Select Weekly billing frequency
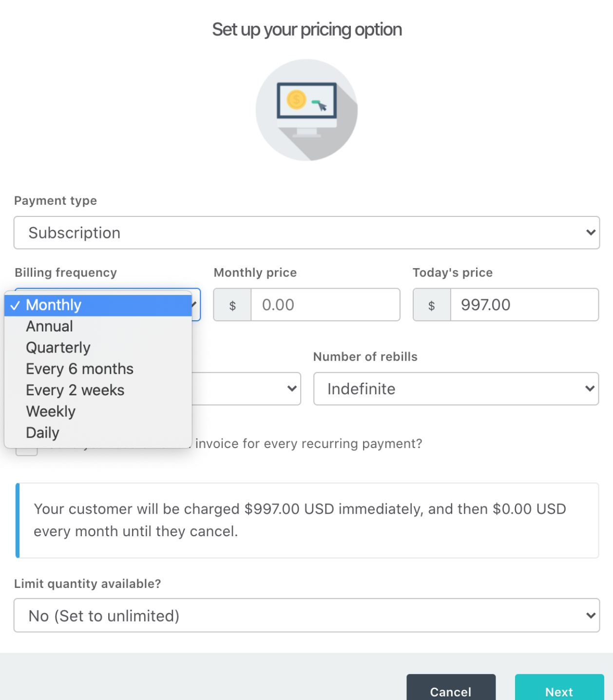 coord(51,411)
